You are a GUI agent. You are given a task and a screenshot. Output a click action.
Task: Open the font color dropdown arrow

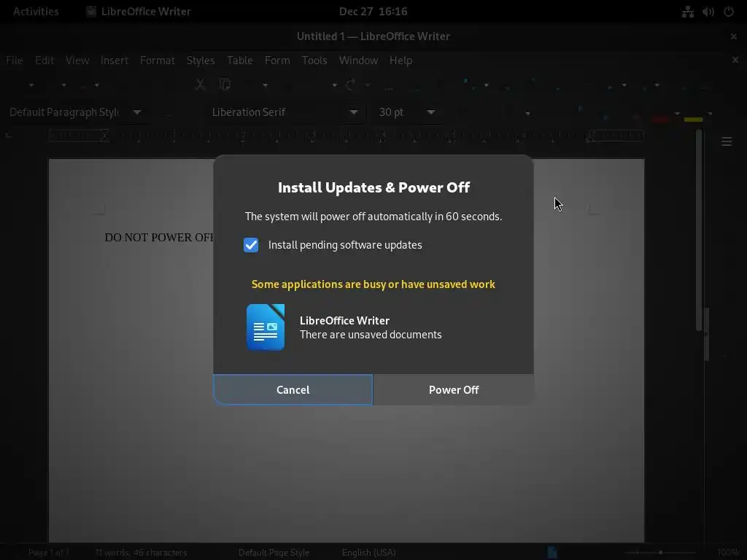tap(677, 113)
